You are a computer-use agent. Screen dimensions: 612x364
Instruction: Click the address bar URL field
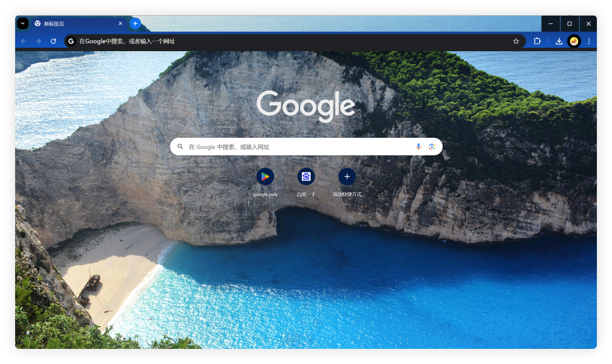coord(291,41)
